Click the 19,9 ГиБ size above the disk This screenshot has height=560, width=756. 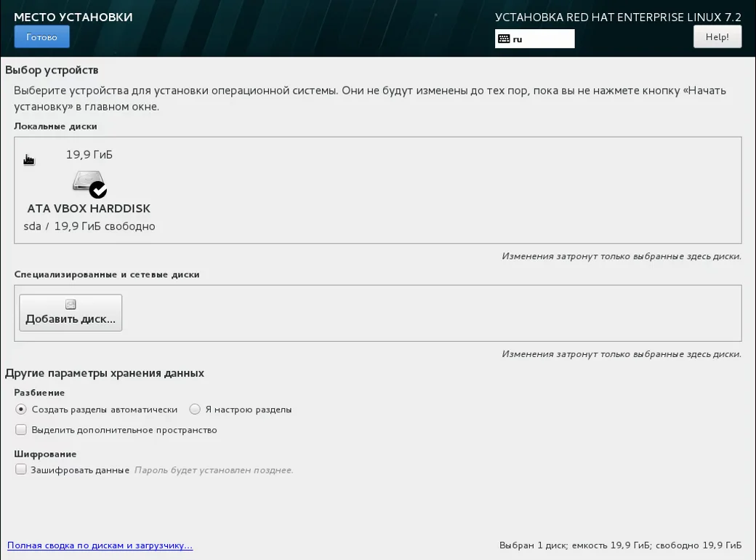[89, 155]
